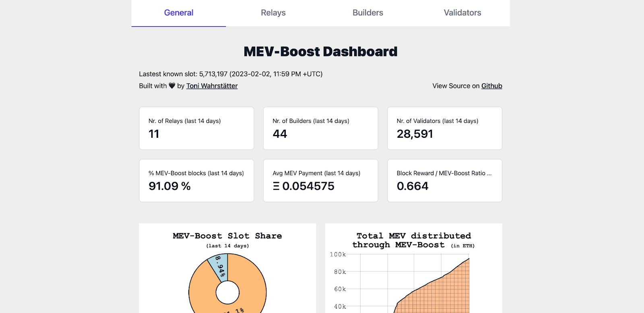Open the Toni Wahrstätter profile link
The image size is (644, 313).
[212, 86]
